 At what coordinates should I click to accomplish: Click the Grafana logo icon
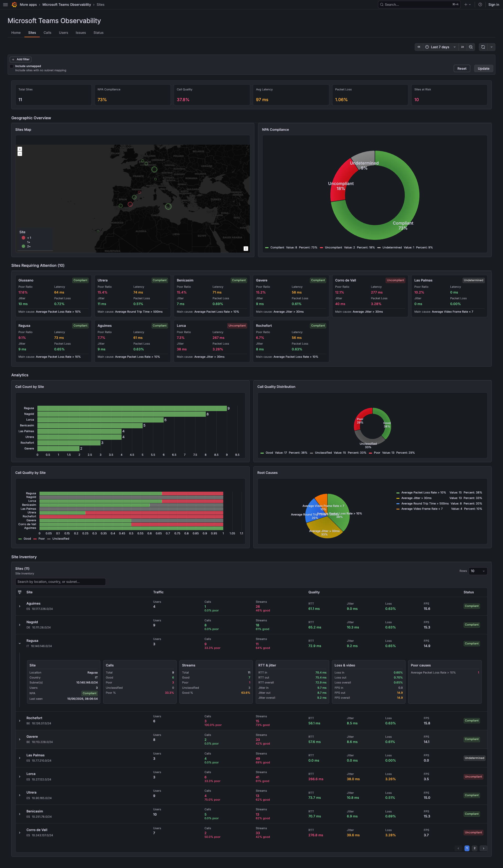[14, 4]
